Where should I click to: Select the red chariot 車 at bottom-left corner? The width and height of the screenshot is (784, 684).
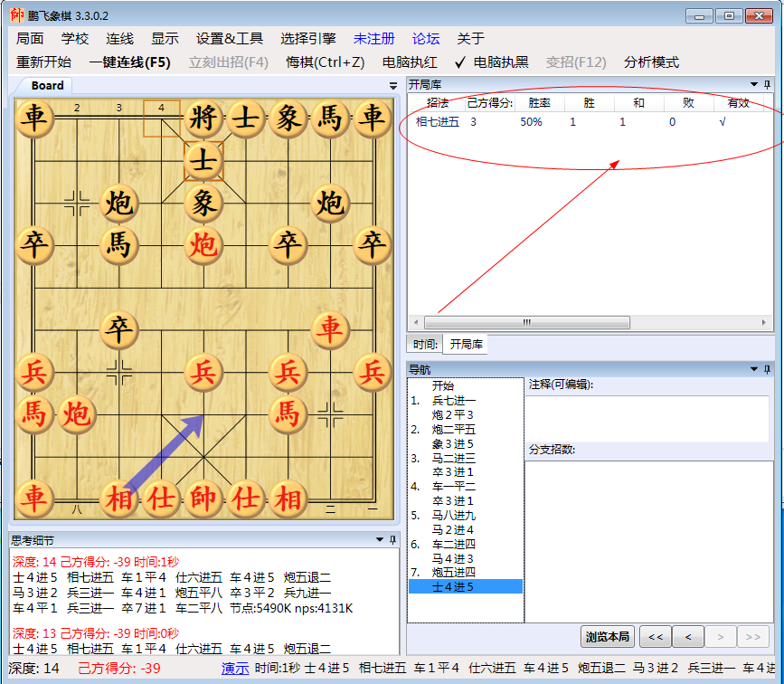(x=34, y=499)
